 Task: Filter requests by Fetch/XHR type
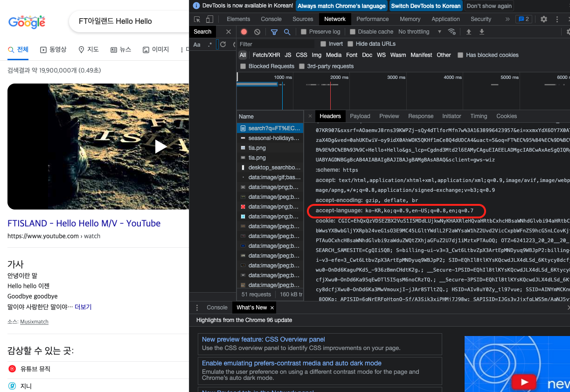(x=266, y=55)
